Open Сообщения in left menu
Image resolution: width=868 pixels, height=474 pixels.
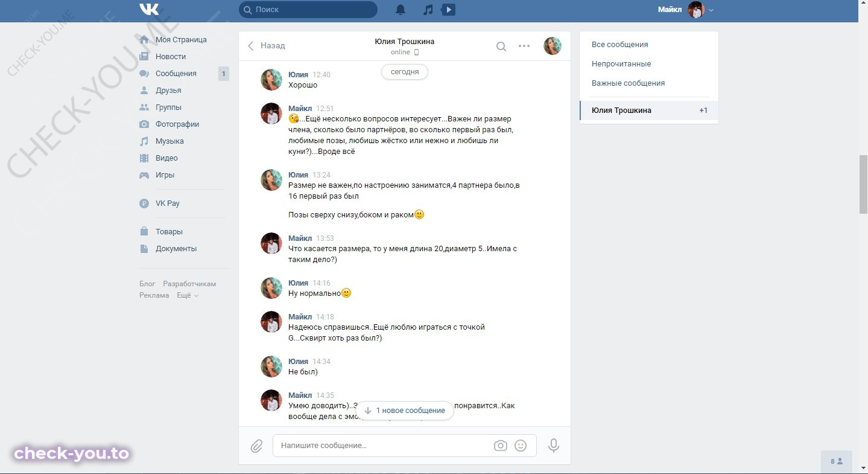[x=176, y=74]
